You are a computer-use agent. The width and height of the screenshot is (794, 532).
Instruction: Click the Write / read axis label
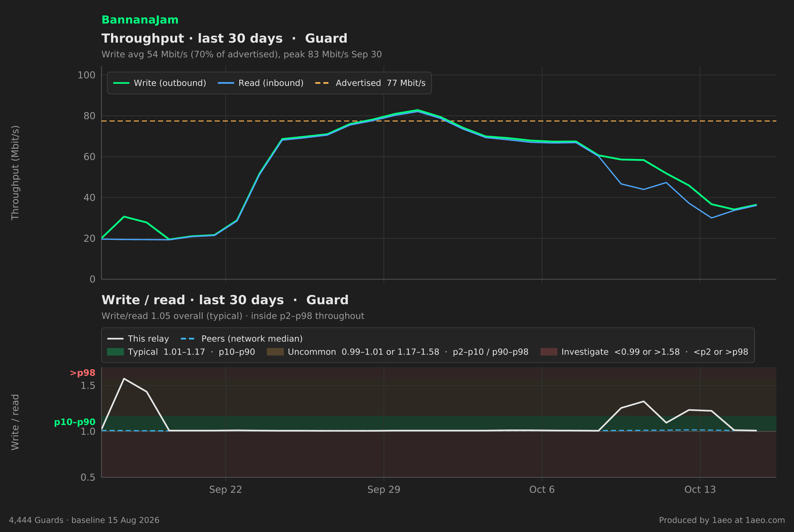coord(15,422)
